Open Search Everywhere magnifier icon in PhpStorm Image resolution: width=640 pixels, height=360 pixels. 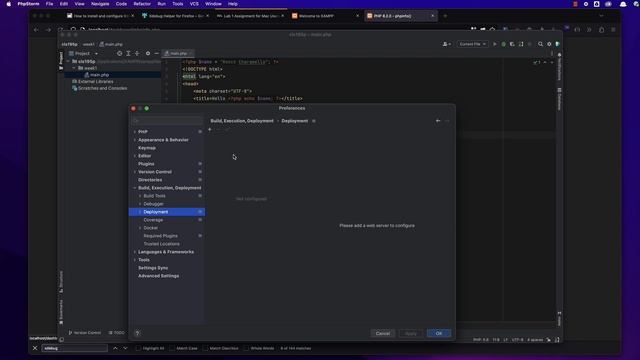[x=540, y=44]
